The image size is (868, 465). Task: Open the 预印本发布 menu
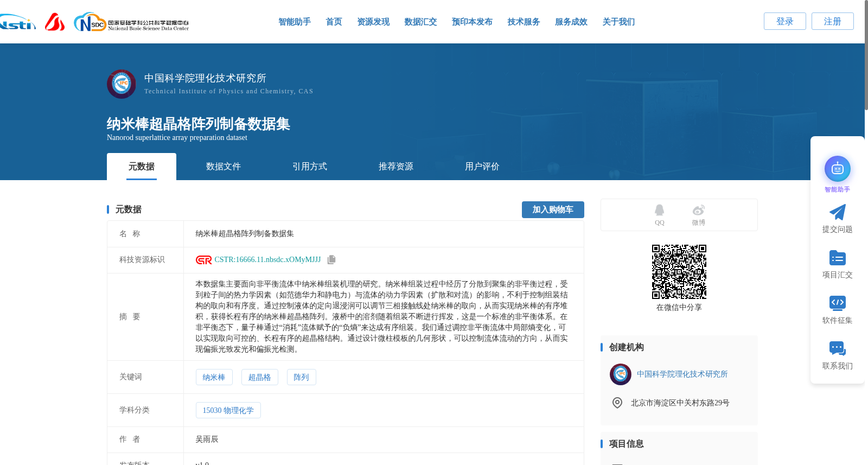[x=472, y=22]
